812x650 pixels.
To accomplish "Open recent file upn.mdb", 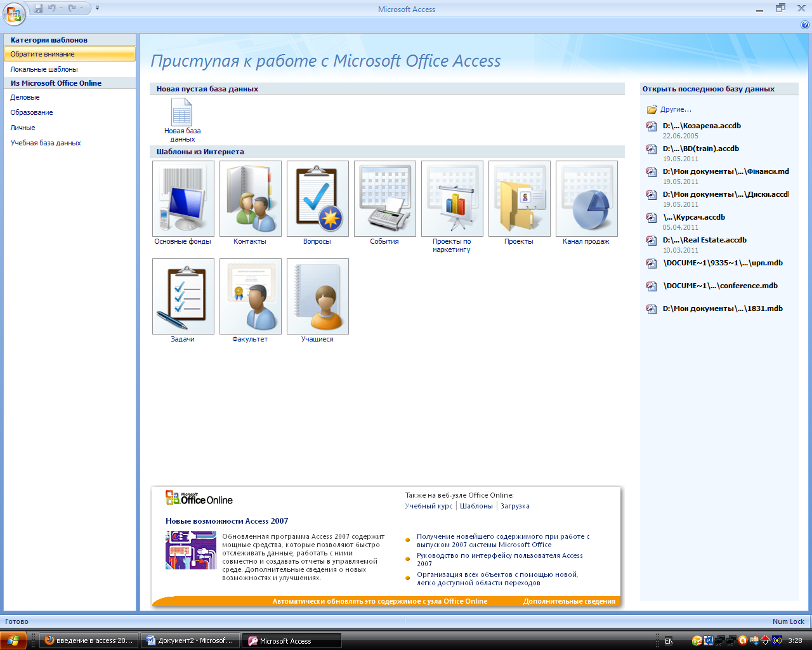I will pyautogui.click(x=723, y=263).
